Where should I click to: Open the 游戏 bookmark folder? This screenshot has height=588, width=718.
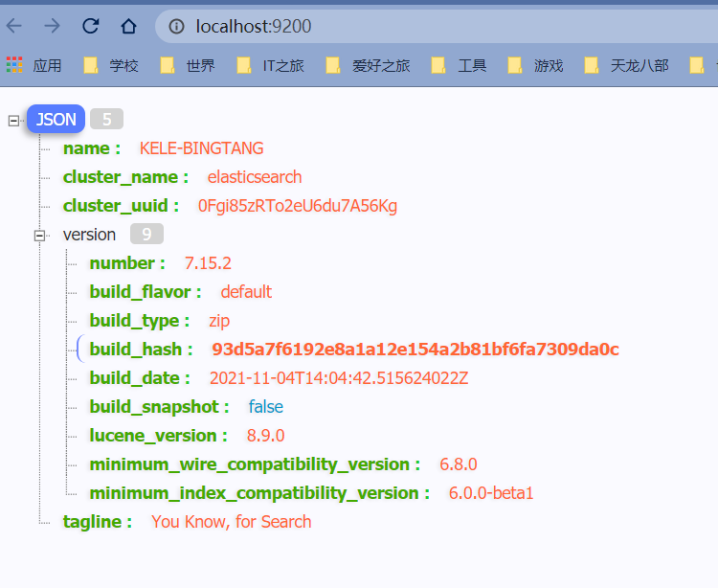(x=536, y=65)
